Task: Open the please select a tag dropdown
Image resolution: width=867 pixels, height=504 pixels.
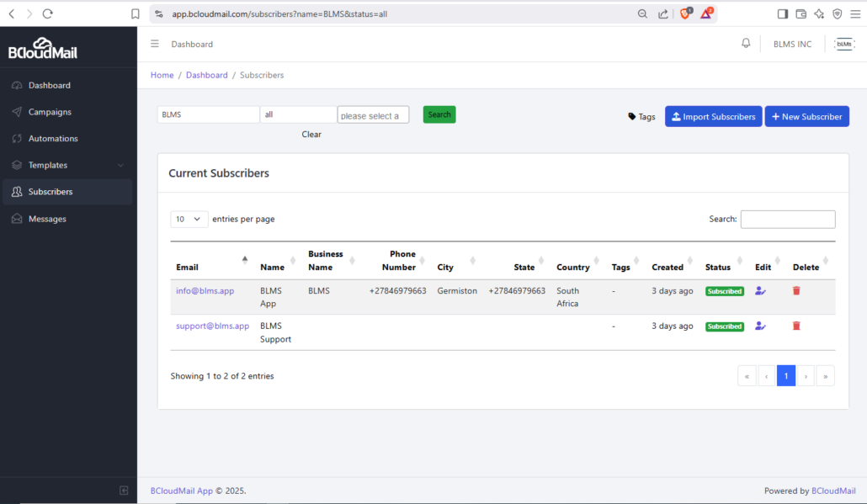Action: 373,115
